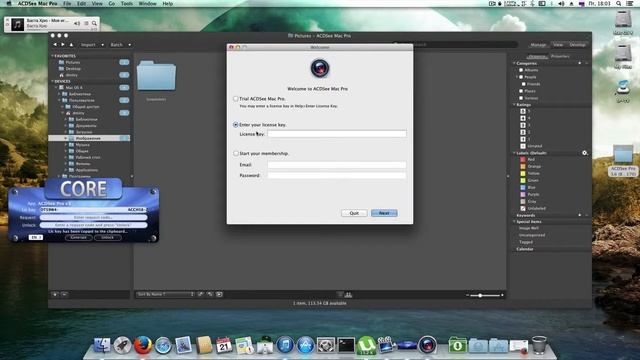Image resolution: width=640 pixels, height=360 pixels.
Task: Open the Properties tab in right panel
Action: point(560,56)
